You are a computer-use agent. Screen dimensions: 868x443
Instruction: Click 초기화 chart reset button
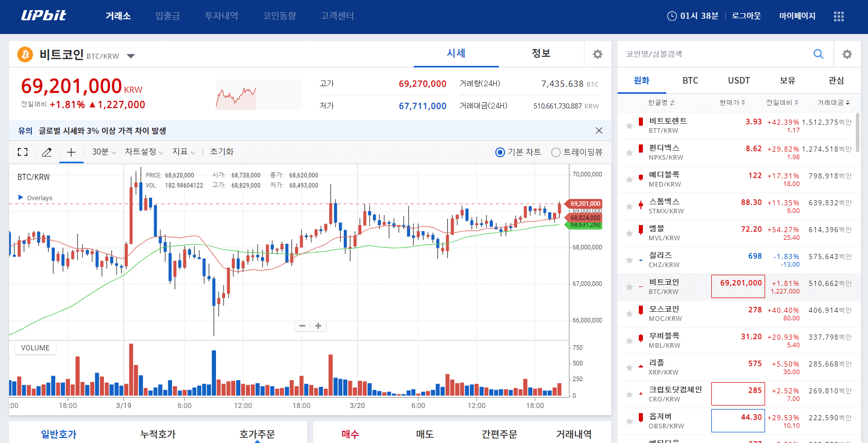click(x=222, y=152)
